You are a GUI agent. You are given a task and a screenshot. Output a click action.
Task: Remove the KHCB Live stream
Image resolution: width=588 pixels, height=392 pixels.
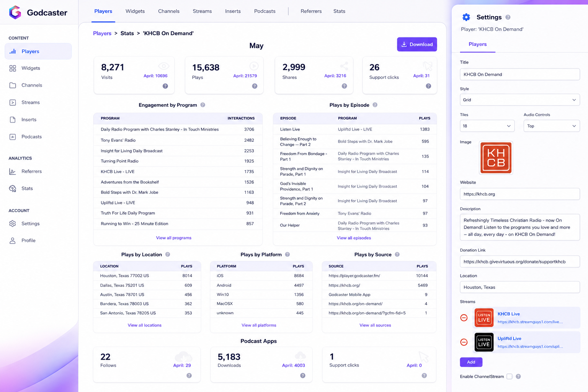coord(464,318)
